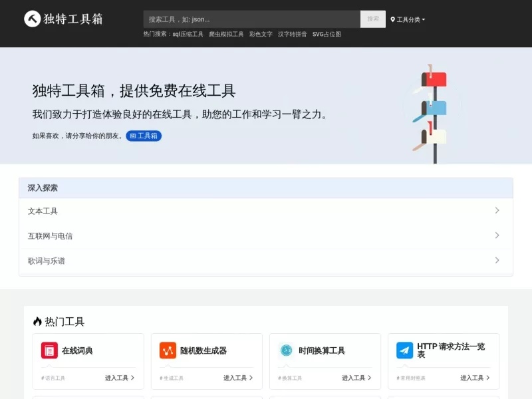Select hot search sql压缩工具
This screenshot has width=532, height=399.
pos(188,35)
